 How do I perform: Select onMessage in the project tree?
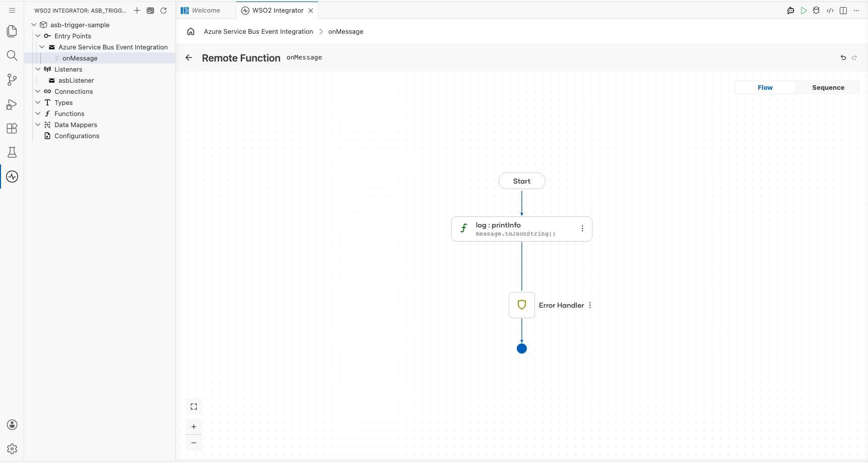pos(100,58)
